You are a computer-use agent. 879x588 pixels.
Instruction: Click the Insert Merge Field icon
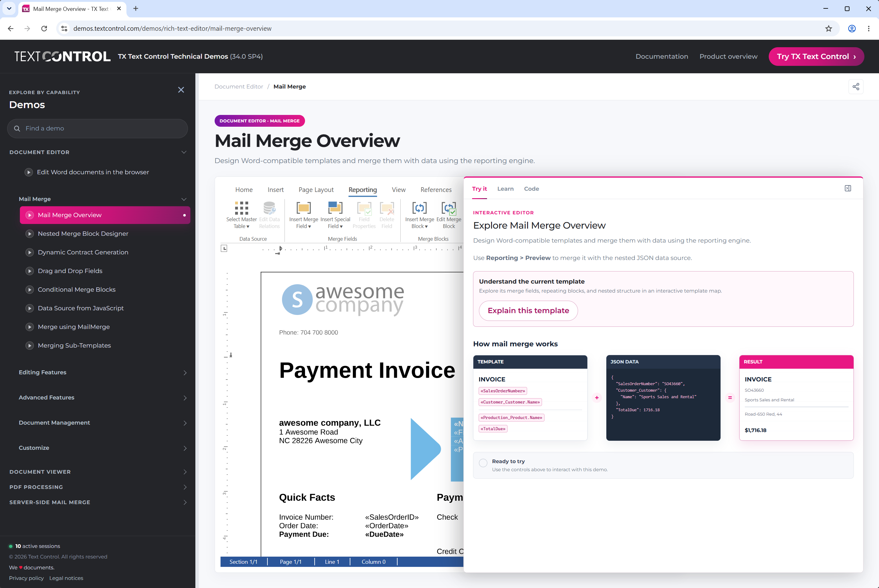point(303,208)
